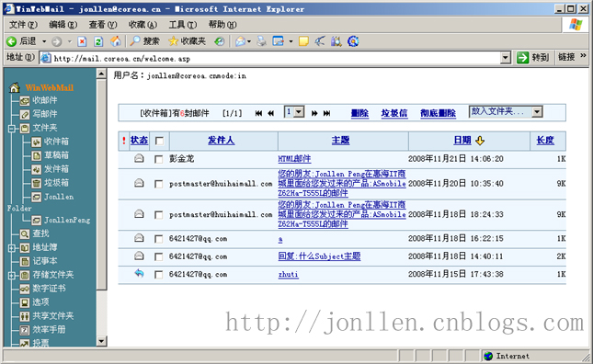Open 数字证书 in the sidebar
The height and width of the screenshot is (364, 593).
[49, 289]
